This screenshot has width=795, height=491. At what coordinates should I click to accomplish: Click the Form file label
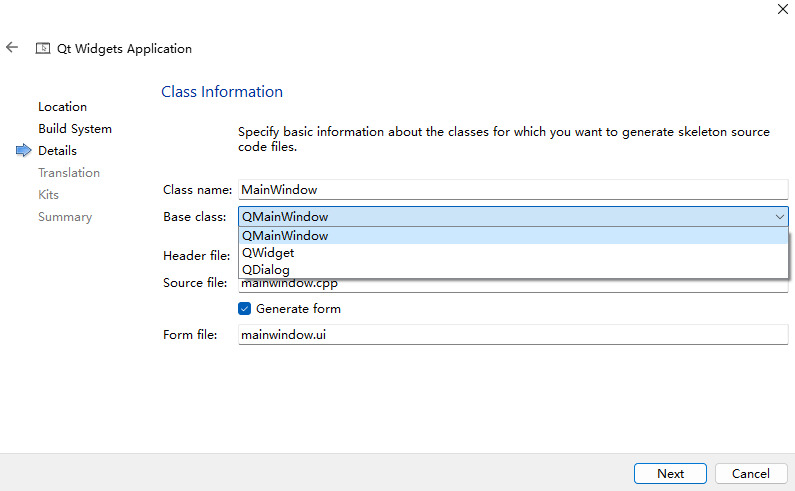(190, 335)
